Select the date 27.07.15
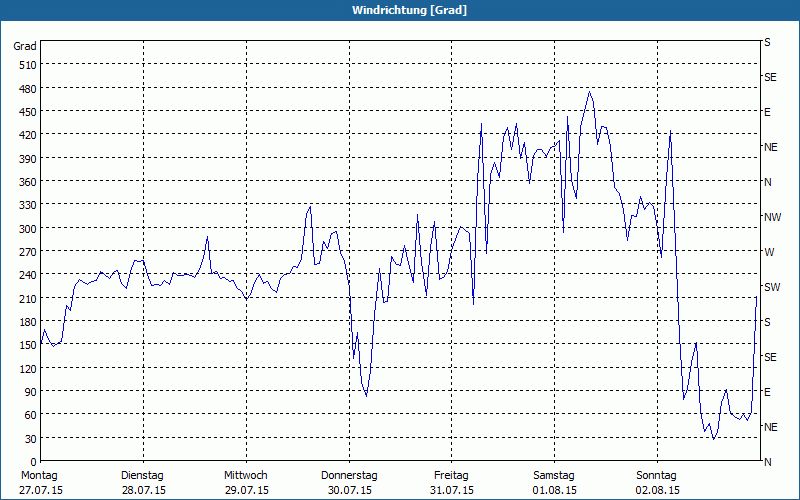 point(41,491)
